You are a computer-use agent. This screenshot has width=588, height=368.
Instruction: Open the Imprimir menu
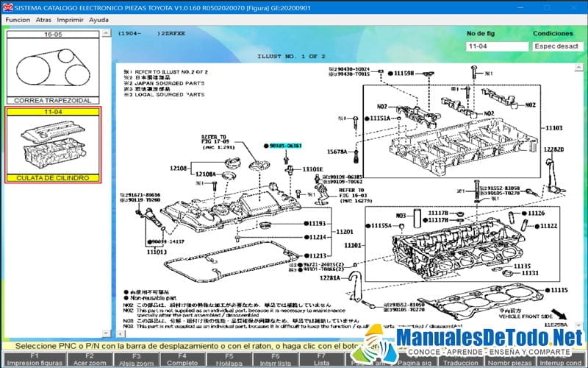click(70, 20)
